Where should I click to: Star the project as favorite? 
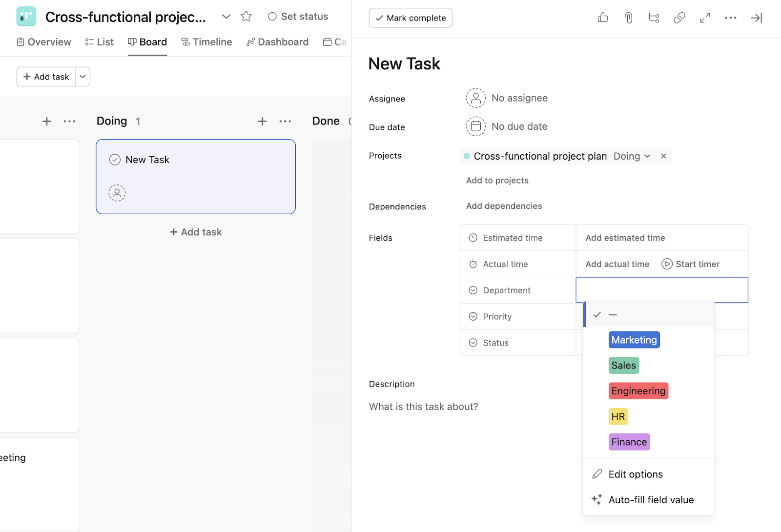point(247,17)
